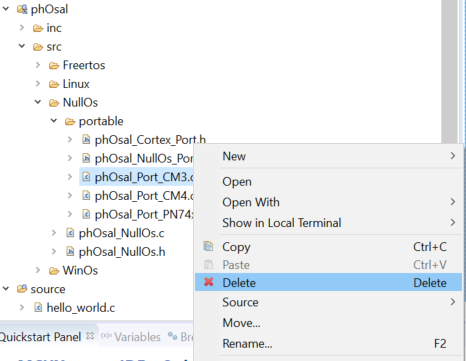Select phOsal_Port_CM4 file name
This screenshot has width=466, height=361.
[x=144, y=196]
